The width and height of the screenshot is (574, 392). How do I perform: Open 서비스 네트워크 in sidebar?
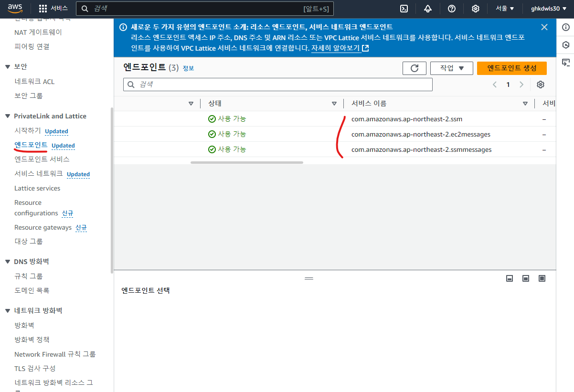tap(38, 174)
